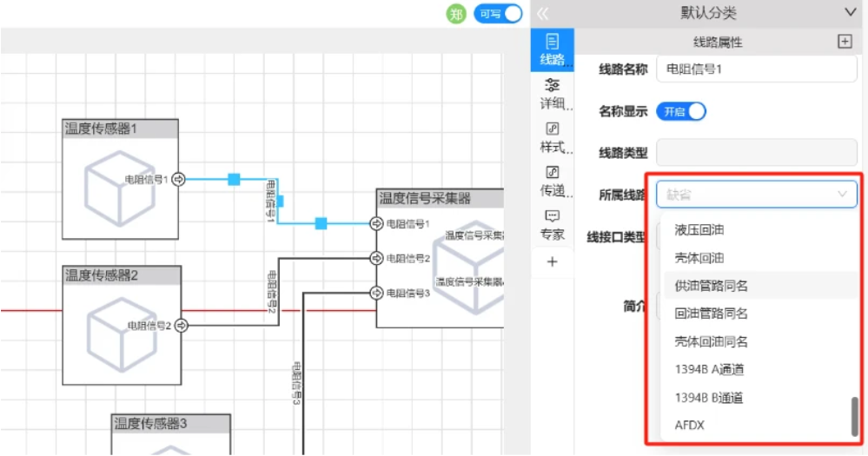868x456 pixels.
Task: Open the 样式 style icon
Action: (x=552, y=129)
